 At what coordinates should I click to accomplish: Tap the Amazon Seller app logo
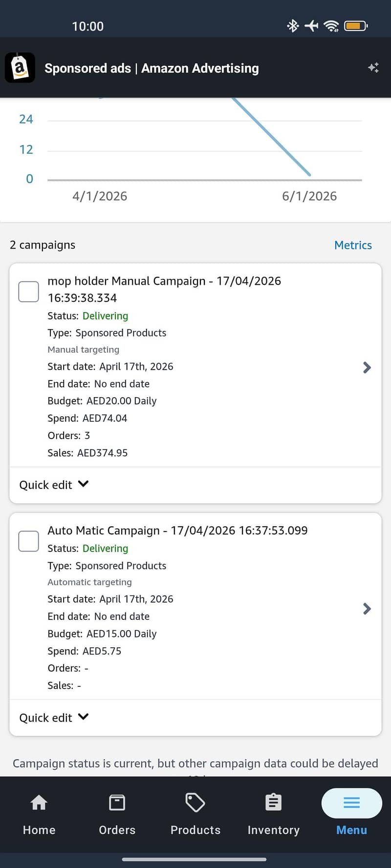[x=20, y=67]
